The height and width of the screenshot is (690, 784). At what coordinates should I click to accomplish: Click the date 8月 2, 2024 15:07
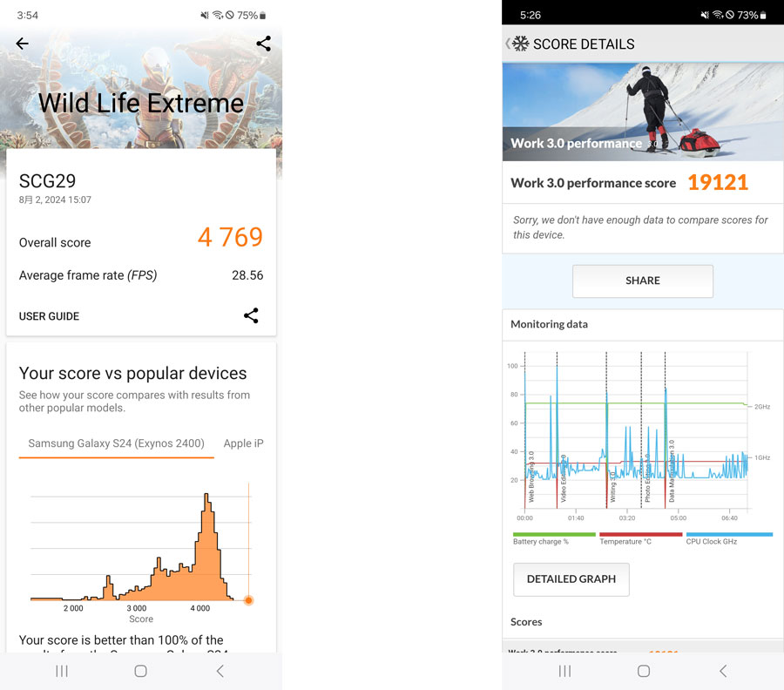point(55,200)
